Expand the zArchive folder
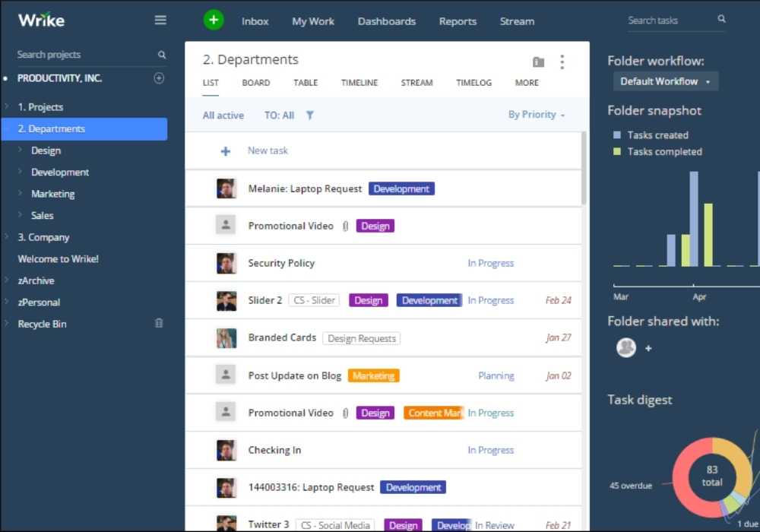The width and height of the screenshot is (760, 532). coord(7,280)
